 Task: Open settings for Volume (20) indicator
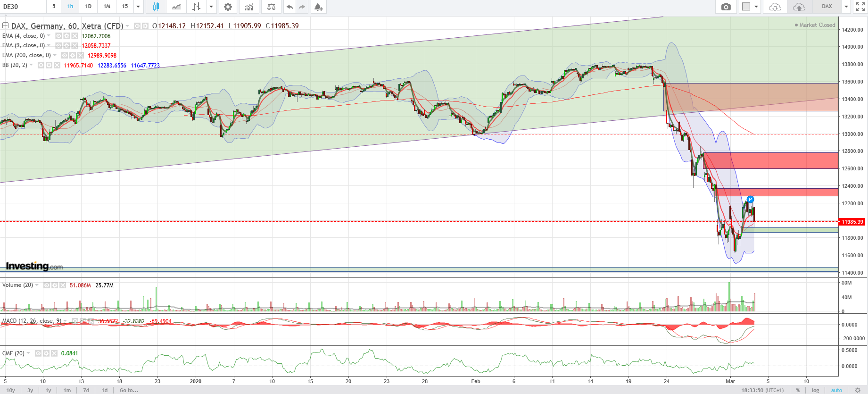pos(55,285)
